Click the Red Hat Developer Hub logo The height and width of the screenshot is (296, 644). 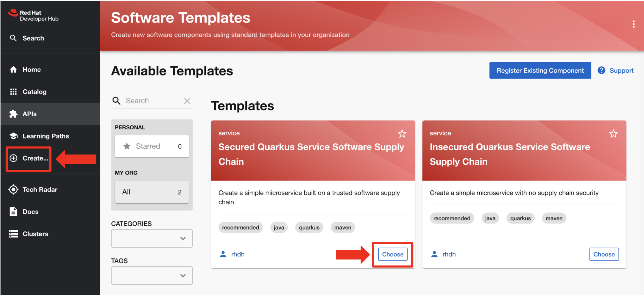[33, 15]
